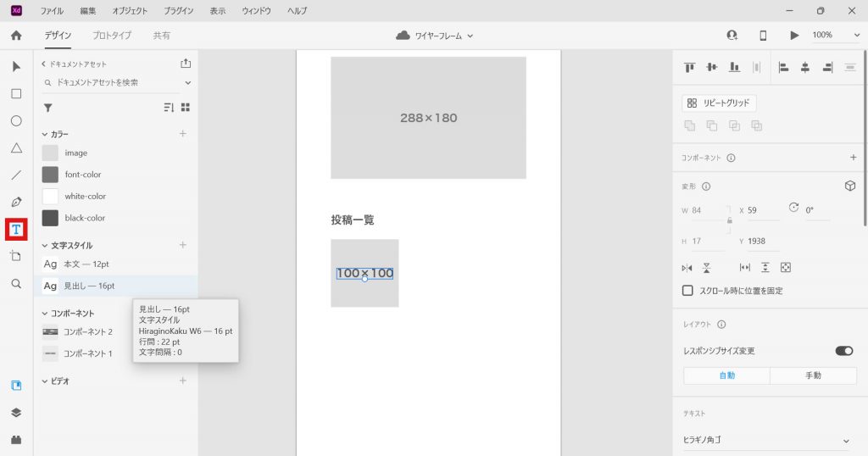Click the filter assets funnel icon

coord(48,108)
